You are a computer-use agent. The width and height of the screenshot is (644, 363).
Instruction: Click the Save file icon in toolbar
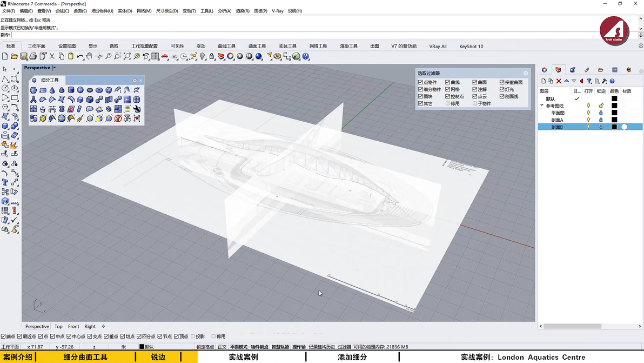click(x=24, y=56)
